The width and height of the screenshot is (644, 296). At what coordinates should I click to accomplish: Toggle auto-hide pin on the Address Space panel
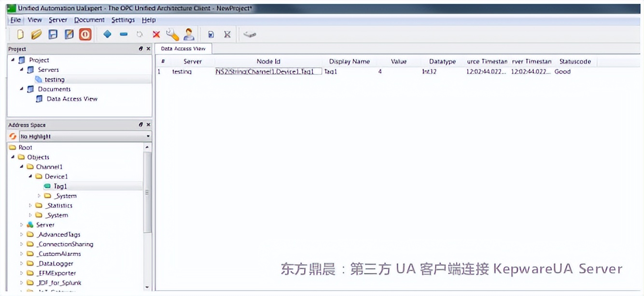[141, 124]
